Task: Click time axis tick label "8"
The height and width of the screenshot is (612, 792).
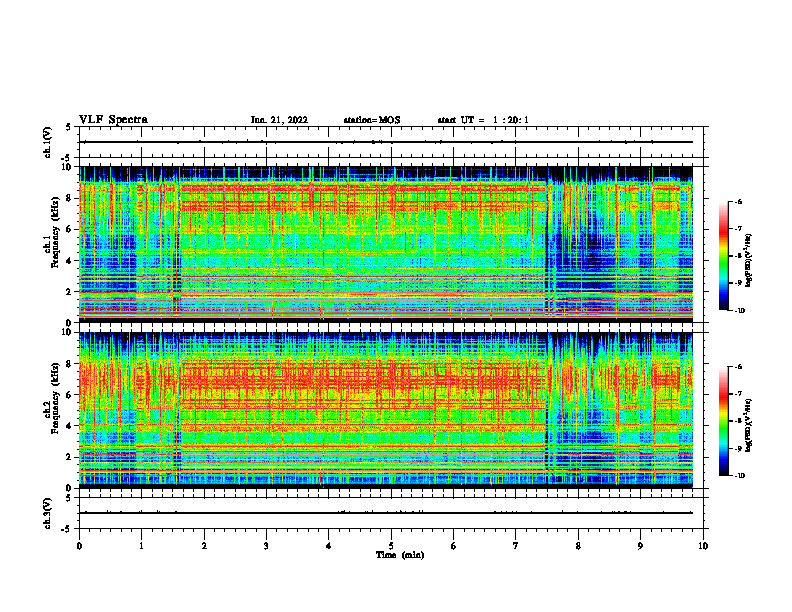Action: coord(578,546)
